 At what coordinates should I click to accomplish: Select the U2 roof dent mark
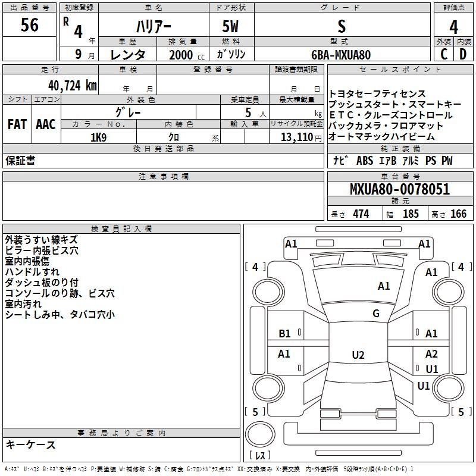(x=358, y=355)
